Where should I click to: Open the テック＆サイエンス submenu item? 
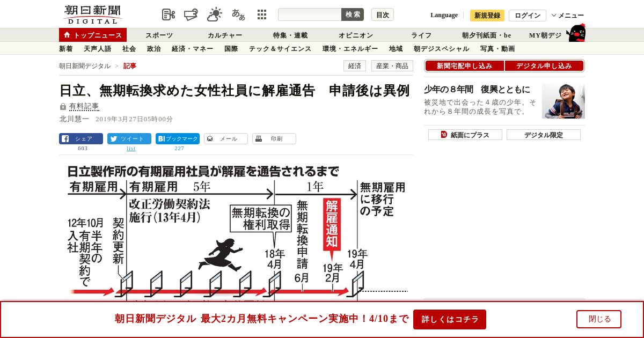pos(280,49)
